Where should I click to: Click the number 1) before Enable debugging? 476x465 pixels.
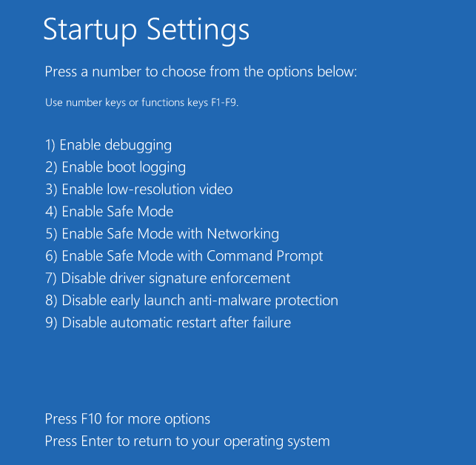50,145
